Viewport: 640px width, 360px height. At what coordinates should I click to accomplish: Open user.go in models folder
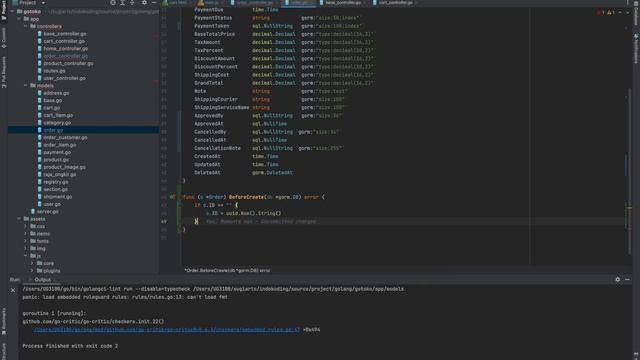coord(52,204)
